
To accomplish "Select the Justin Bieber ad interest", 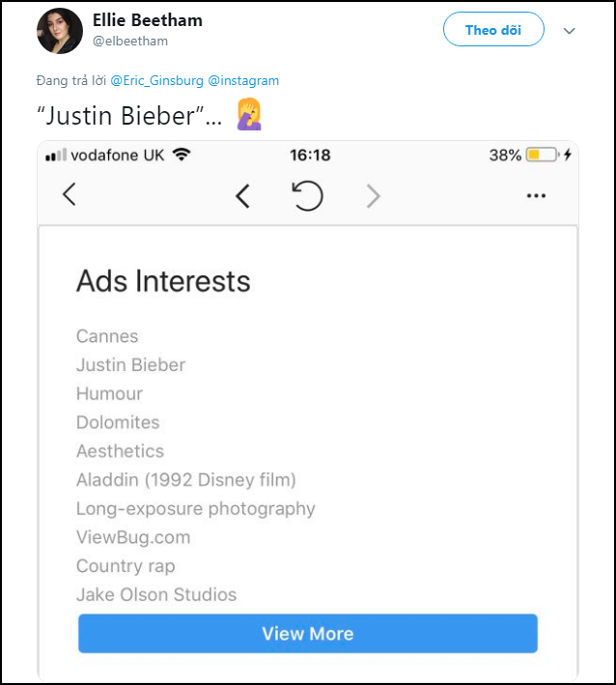I will pyautogui.click(x=130, y=365).
